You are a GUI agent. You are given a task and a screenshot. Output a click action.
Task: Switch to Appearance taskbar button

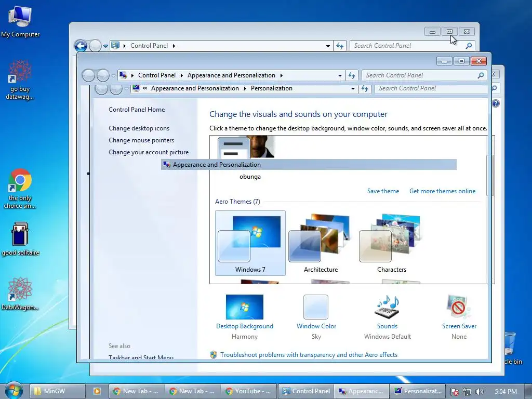pyautogui.click(x=362, y=391)
